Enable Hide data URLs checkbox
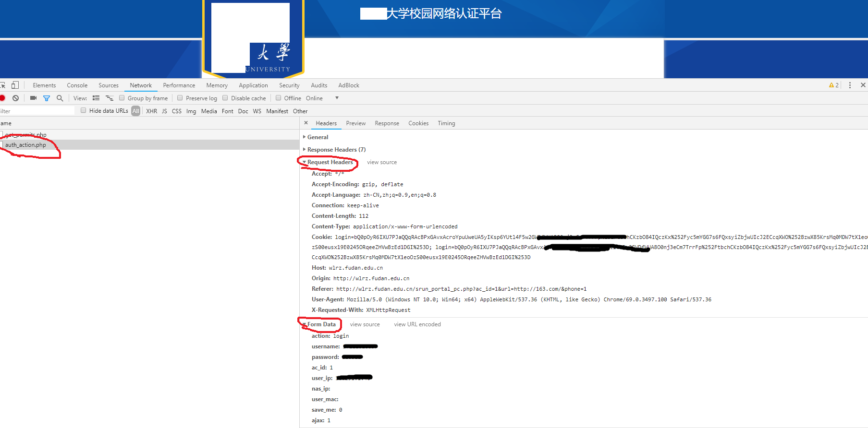This screenshot has height=428, width=868. (x=84, y=110)
